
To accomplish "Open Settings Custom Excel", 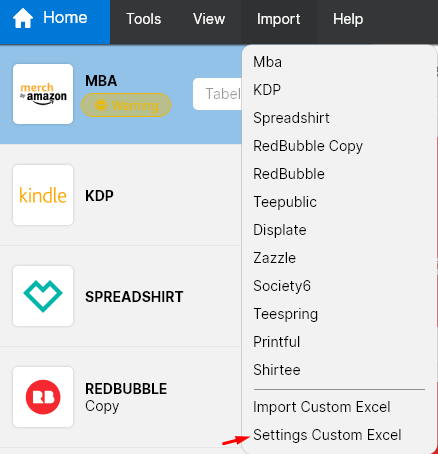I will pos(327,435).
